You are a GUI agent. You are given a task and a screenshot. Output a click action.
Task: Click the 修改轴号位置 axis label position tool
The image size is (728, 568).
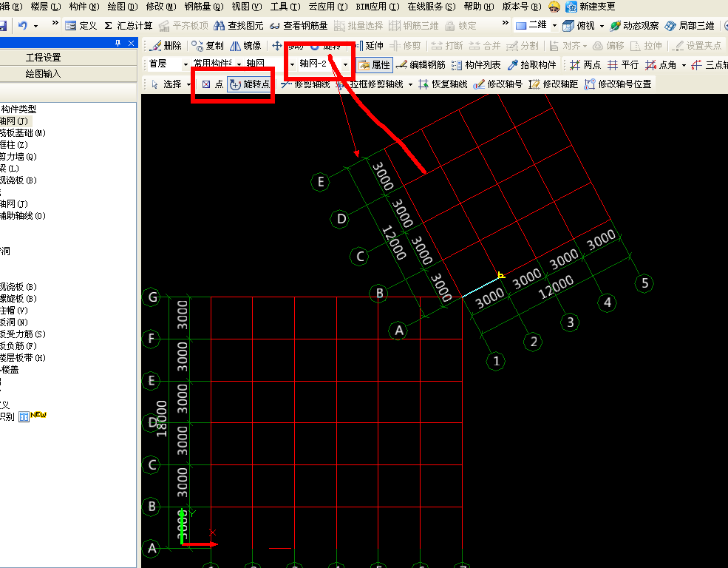coord(617,84)
